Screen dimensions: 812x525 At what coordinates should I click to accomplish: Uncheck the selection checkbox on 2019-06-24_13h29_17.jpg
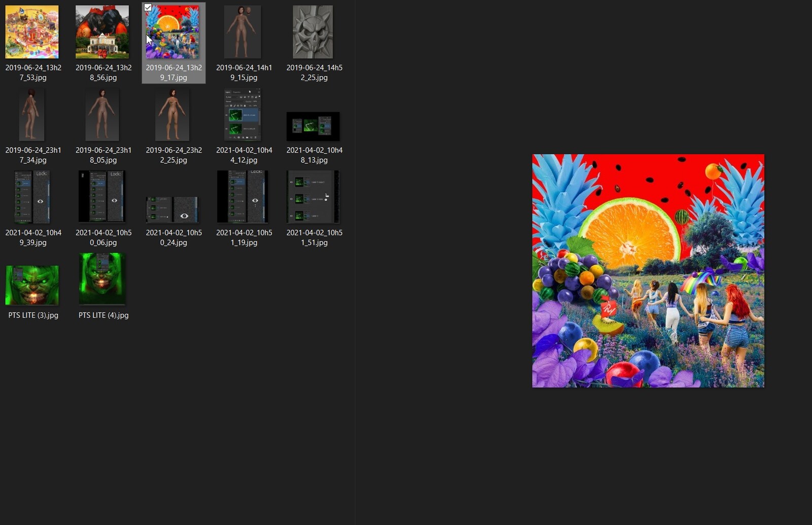(x=148, y=8)
